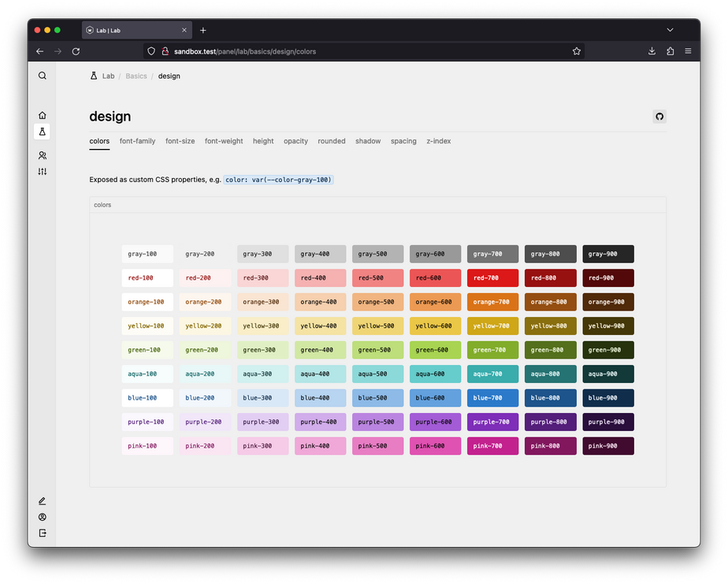728x584 pixels.
Task: Open the browser hamburger menu
Action: (688, 51)
